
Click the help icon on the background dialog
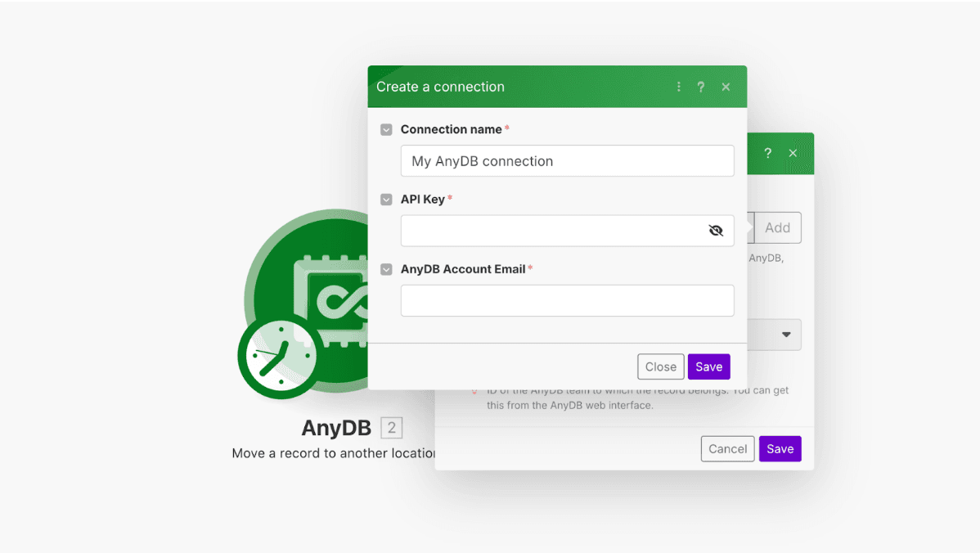tap(767, 153)
